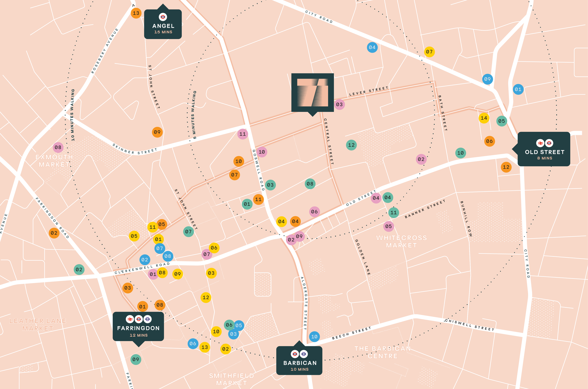Click the blue 07 marker
588x389 pixels.
[x=160, y=248]
